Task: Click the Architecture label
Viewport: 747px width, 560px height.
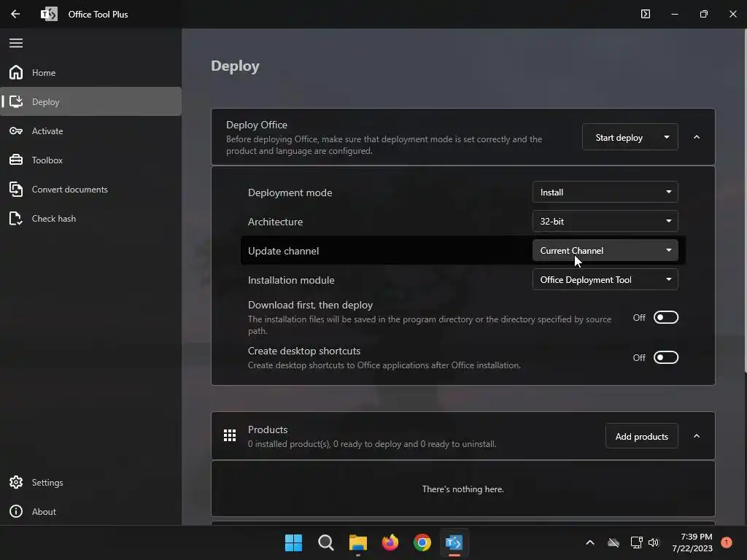Action: coord(275,222)
